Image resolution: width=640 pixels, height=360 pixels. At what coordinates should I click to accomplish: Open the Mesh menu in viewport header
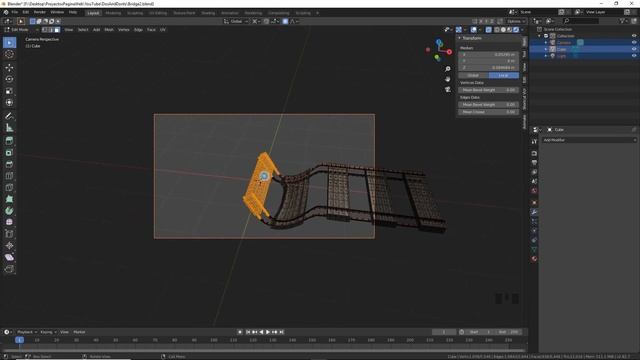click(109, 30)
